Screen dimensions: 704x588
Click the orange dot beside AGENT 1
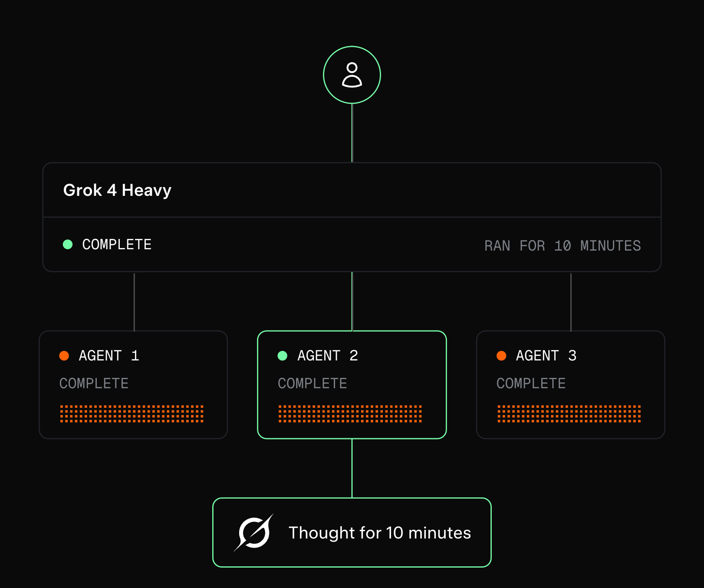click(x=64, y=356)
